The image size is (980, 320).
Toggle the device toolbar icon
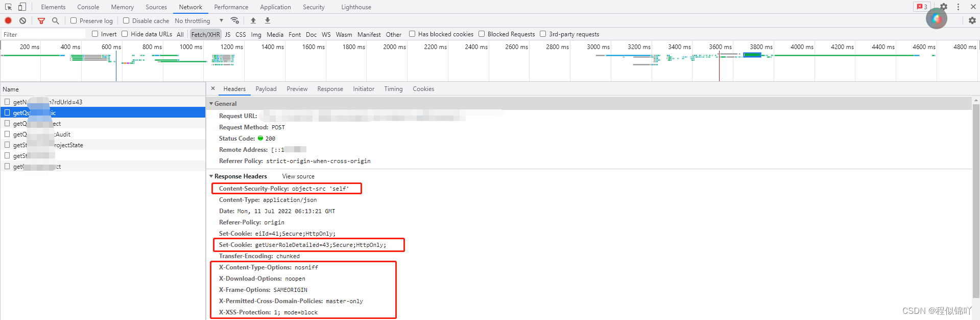22,7
